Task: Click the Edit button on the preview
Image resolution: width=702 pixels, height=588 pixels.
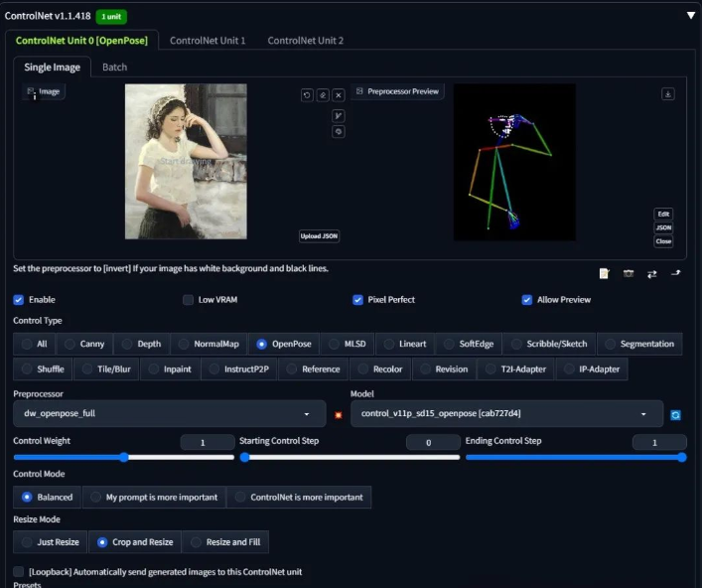Action: (x=663, y=215)
